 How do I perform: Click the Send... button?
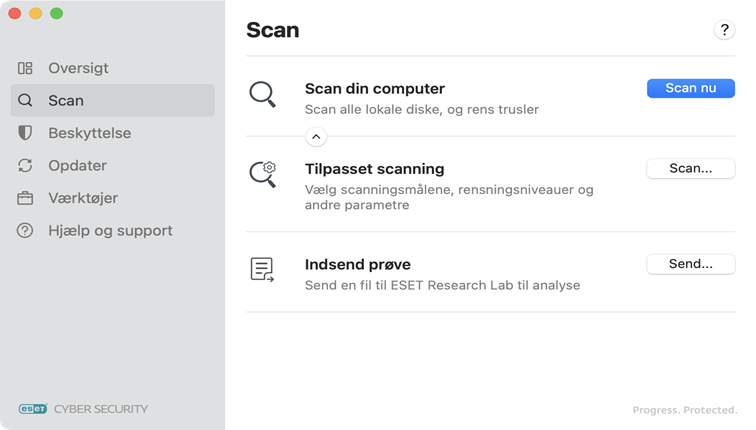point(690,264)
